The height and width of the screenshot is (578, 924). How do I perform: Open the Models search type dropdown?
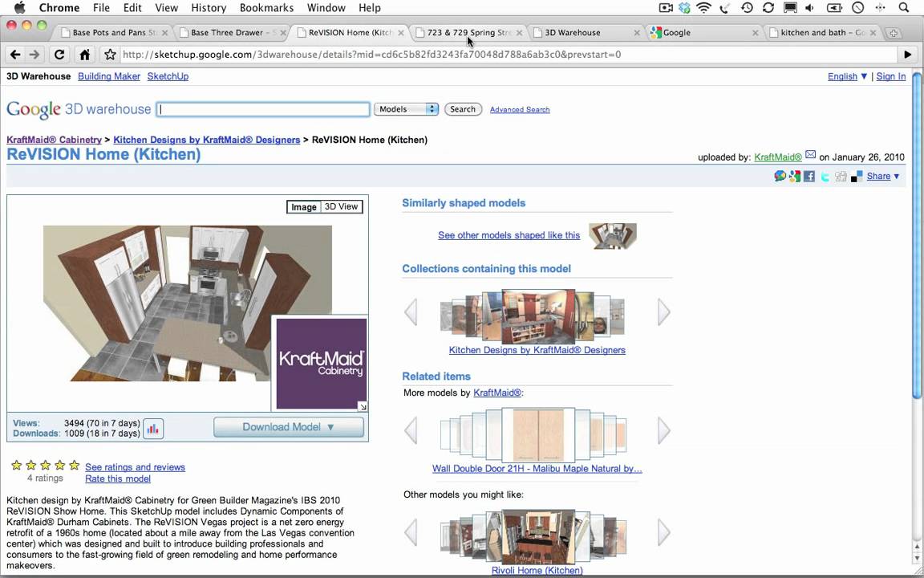(406, 109)
